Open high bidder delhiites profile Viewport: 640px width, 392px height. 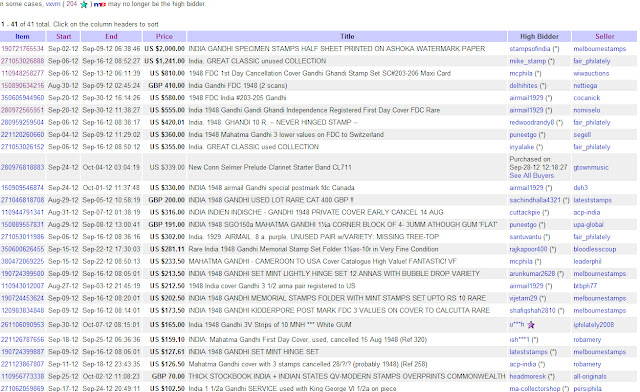click(523, 85)
